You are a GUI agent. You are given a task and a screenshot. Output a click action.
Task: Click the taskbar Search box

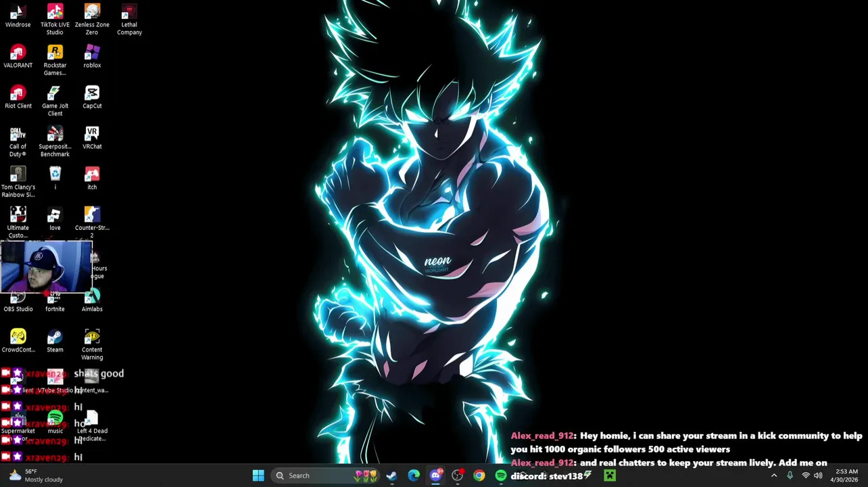click(x=325, y=476)
